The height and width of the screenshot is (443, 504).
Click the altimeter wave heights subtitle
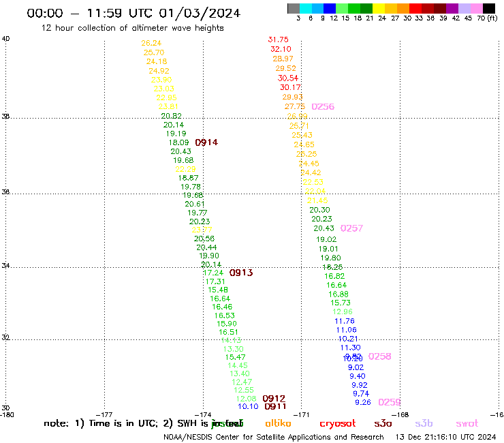pos(132,28)
